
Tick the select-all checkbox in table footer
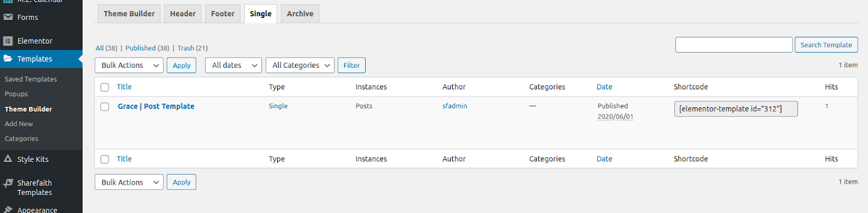click(105, 159)
